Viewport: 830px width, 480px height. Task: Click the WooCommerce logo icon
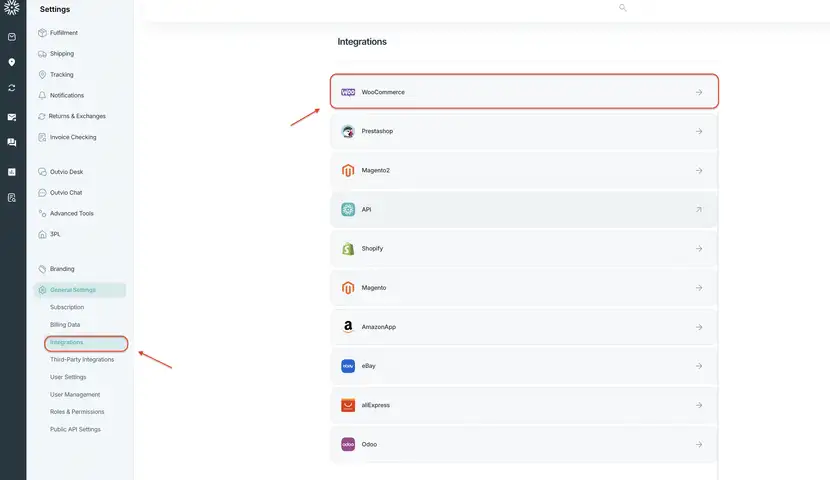348,92
